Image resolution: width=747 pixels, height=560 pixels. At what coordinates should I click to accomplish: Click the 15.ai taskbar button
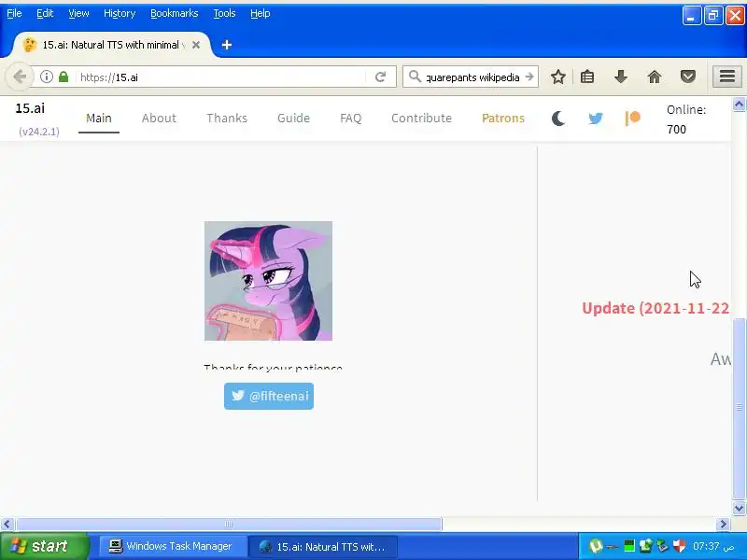click(x=323, y=546)
